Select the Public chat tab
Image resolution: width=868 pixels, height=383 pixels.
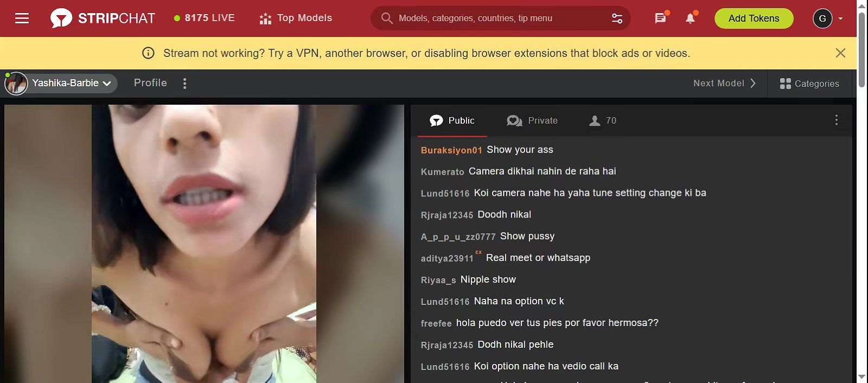click(x=452, y=120)
